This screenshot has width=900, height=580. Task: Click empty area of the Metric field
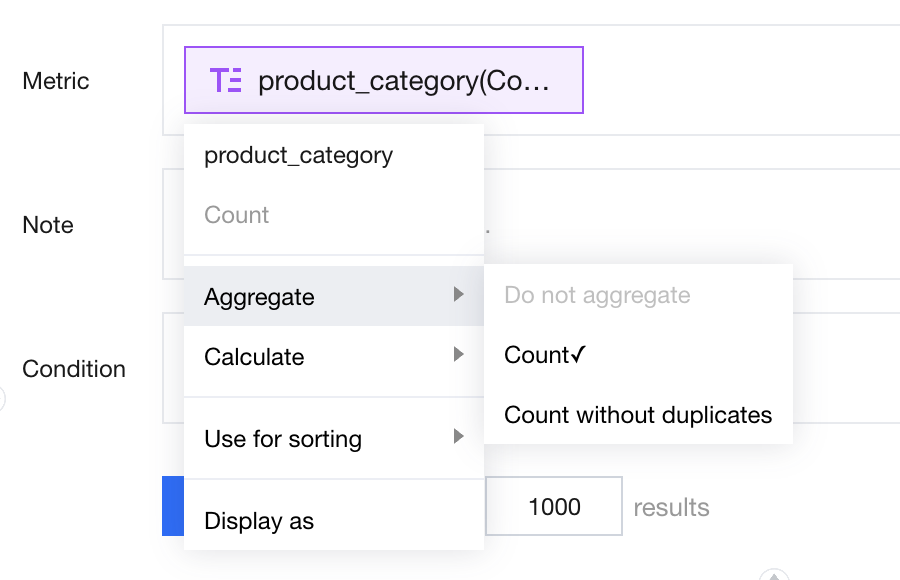[x=740, y=81]
